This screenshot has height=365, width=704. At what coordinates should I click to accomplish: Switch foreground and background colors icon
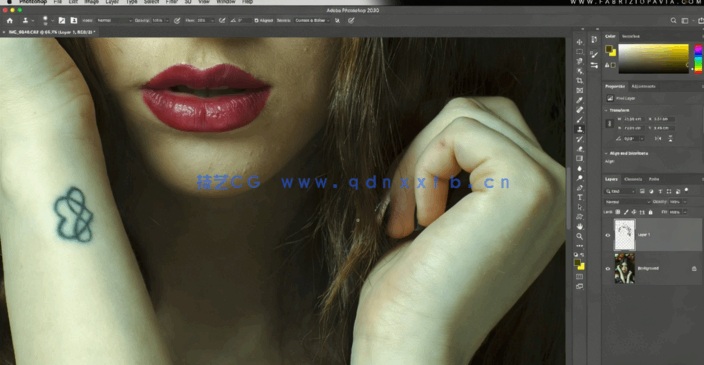click(x=582, y=255)
